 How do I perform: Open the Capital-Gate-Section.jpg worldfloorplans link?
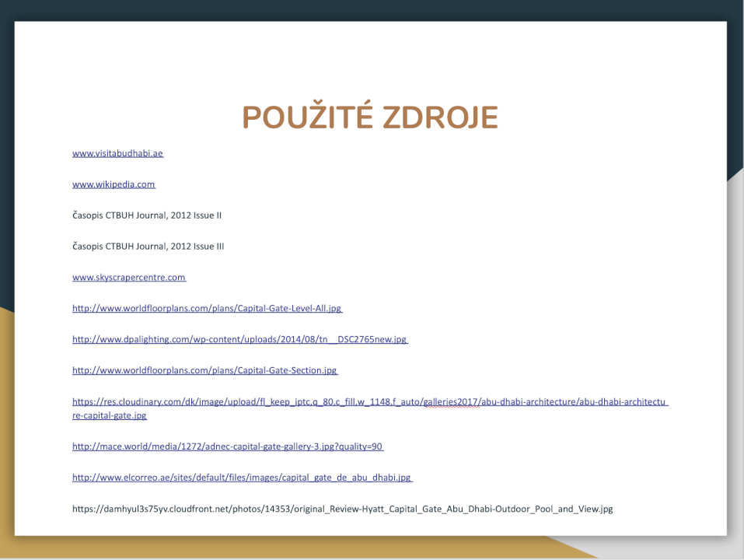point(205,370)
